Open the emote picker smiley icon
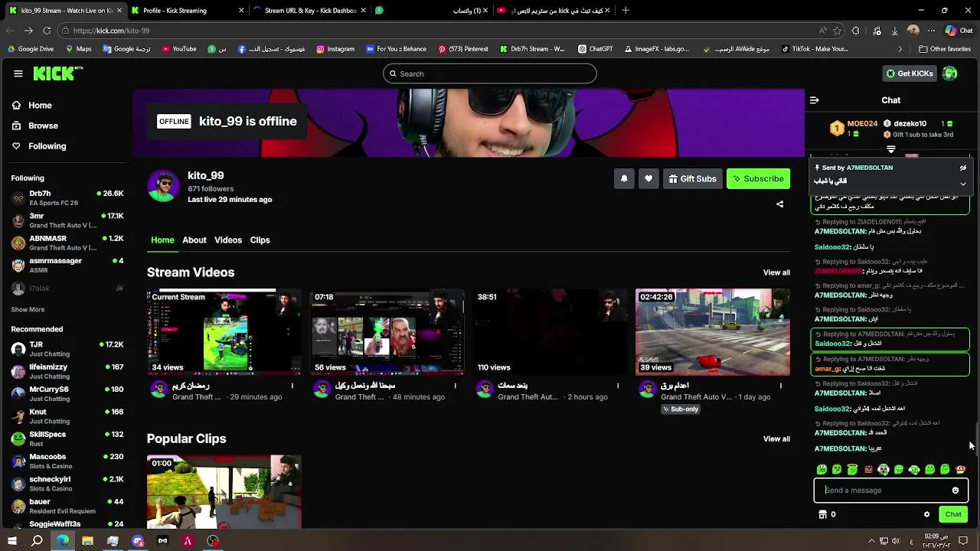The width and height of the screenshot is (980, 551). tap(955, 491)
